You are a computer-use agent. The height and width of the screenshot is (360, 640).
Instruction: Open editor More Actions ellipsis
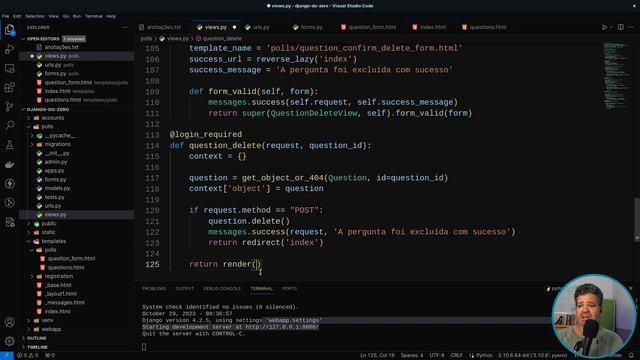631,27
